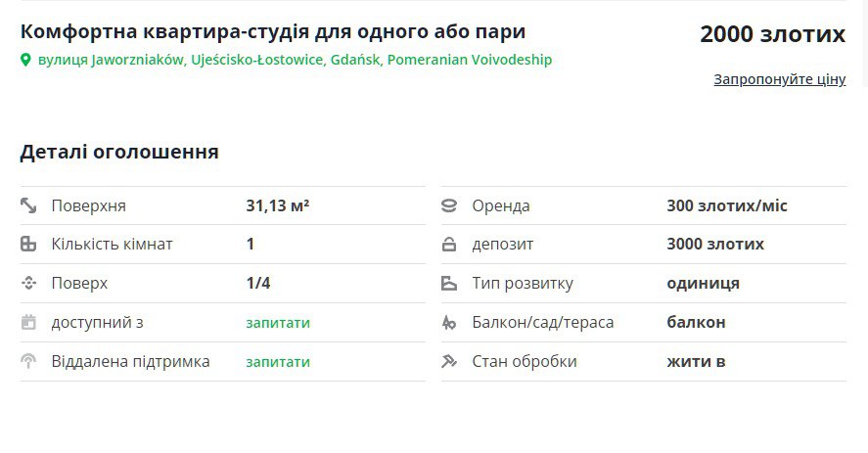Click the "Деталі оголошення" heading

[119, 152]
